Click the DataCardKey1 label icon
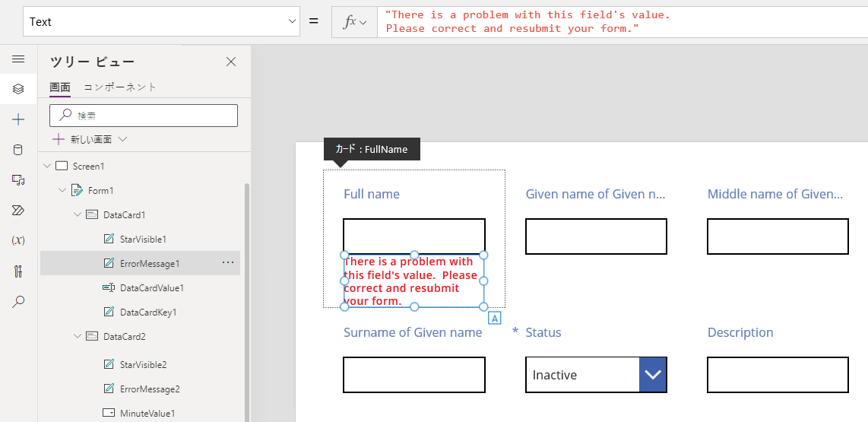Image resolution: width=868 pixels, height=422 pixels. tap(109, 313)
